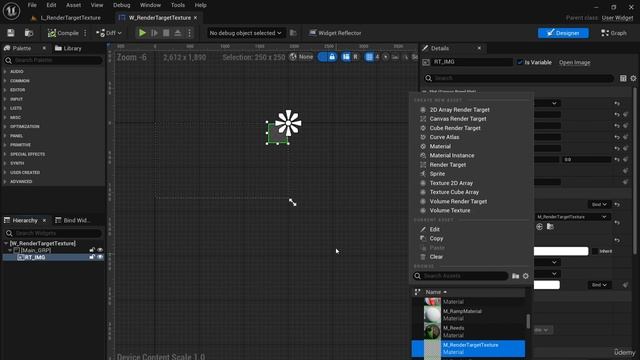640x360 pixels.
Task: Create new Sprite asset
Action: pyautogui.click(x=437, y=174)
